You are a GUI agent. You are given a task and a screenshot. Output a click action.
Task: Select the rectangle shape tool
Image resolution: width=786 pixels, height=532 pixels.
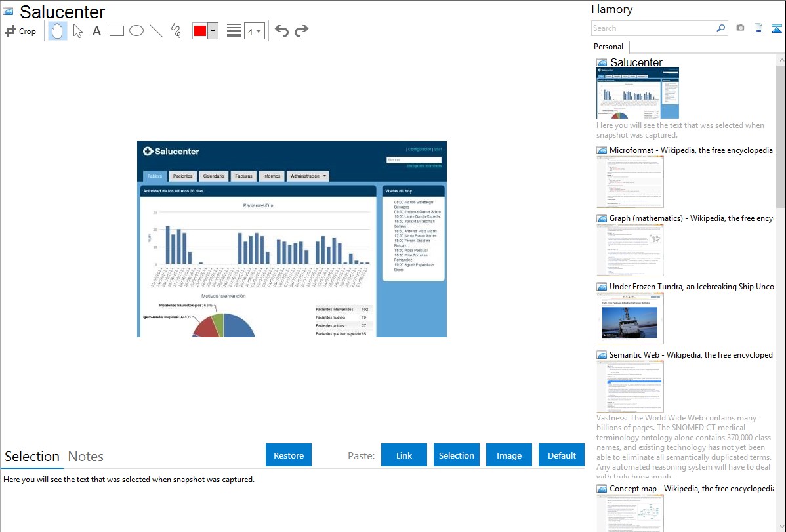[x=116, y=31]
